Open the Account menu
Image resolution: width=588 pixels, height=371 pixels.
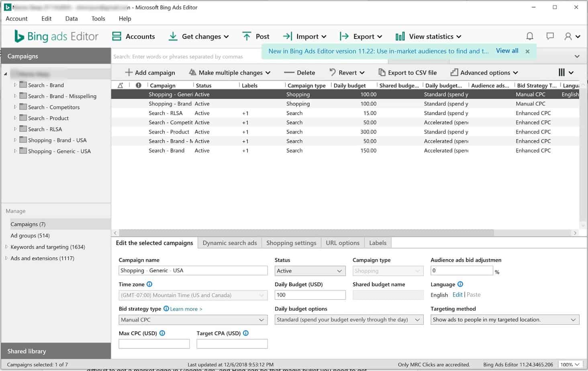(16, 18)
